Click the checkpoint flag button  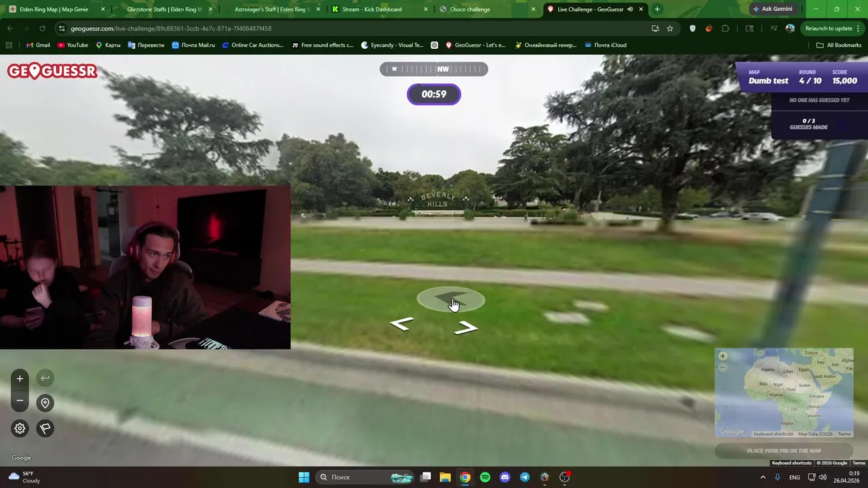(45, 428)
